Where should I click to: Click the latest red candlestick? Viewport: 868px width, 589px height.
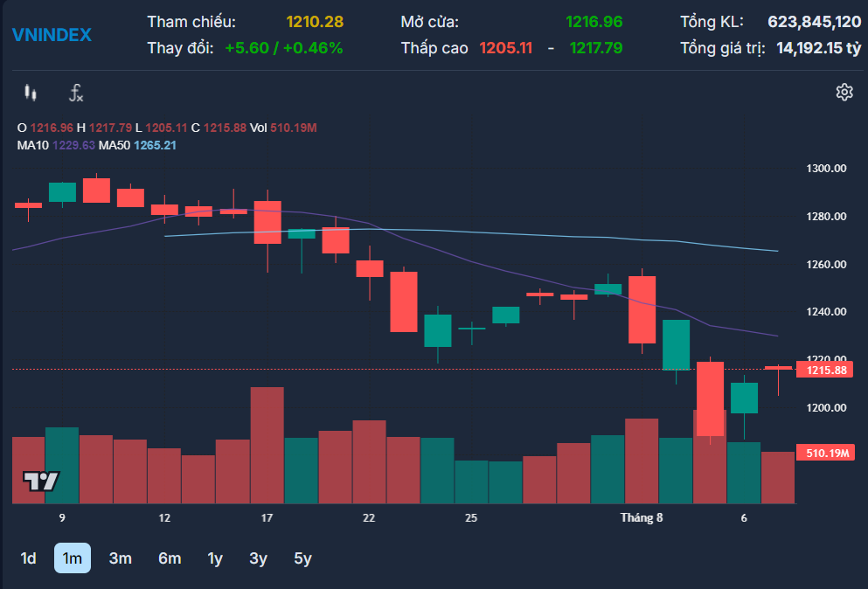pyautogui.click(x=778, y=370)
